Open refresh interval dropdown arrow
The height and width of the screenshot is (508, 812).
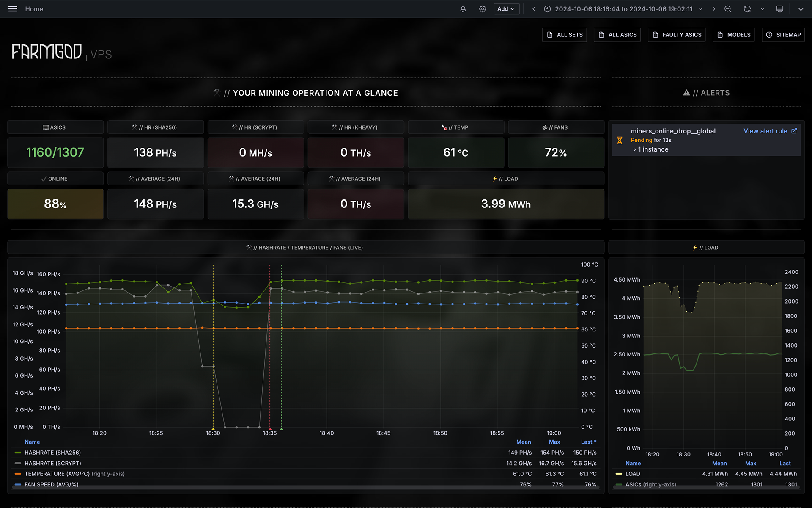[762, 9]
